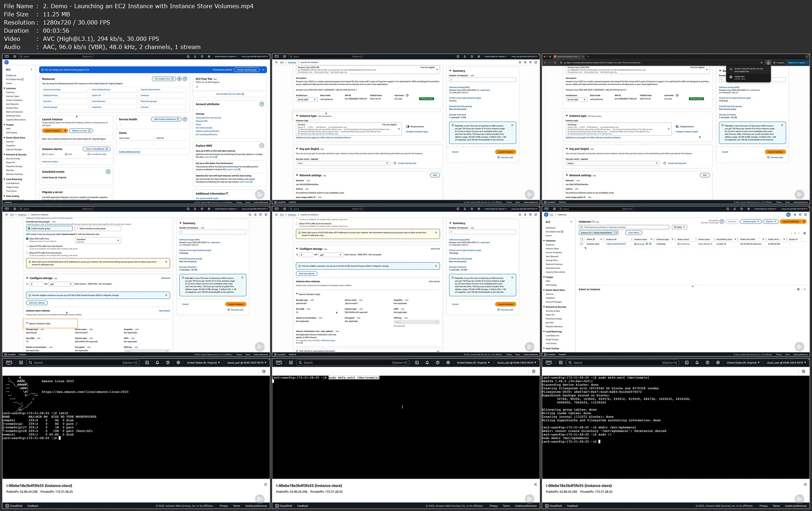Screen dimensions: 812x511
Task: Refresh the Service health card
Action: point(185,119)
